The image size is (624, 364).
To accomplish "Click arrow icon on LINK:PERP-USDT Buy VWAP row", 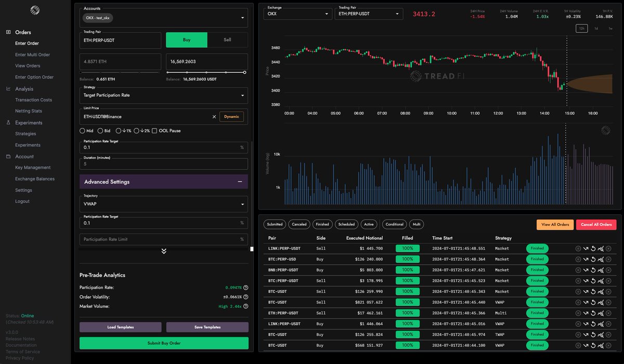I will coord(585,323).
